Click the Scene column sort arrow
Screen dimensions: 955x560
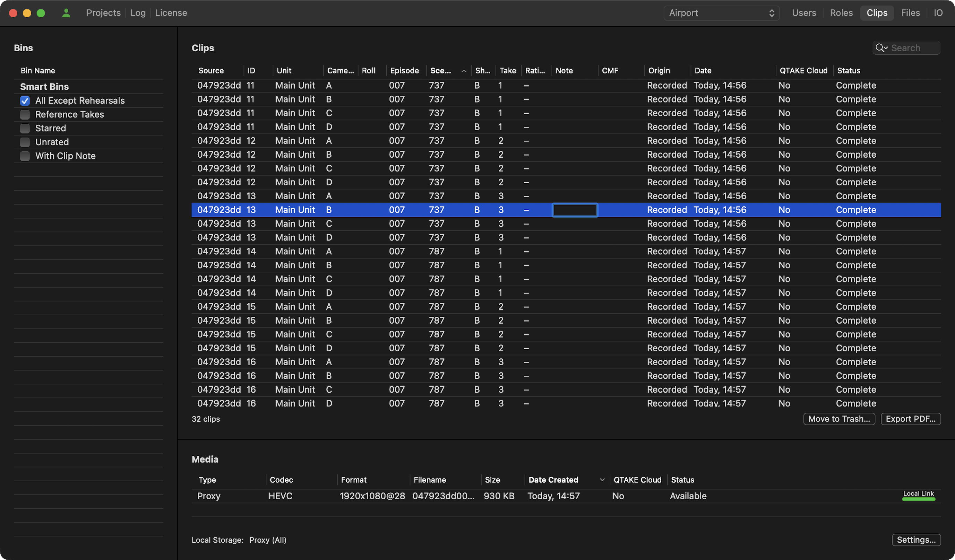coord(464,71)
